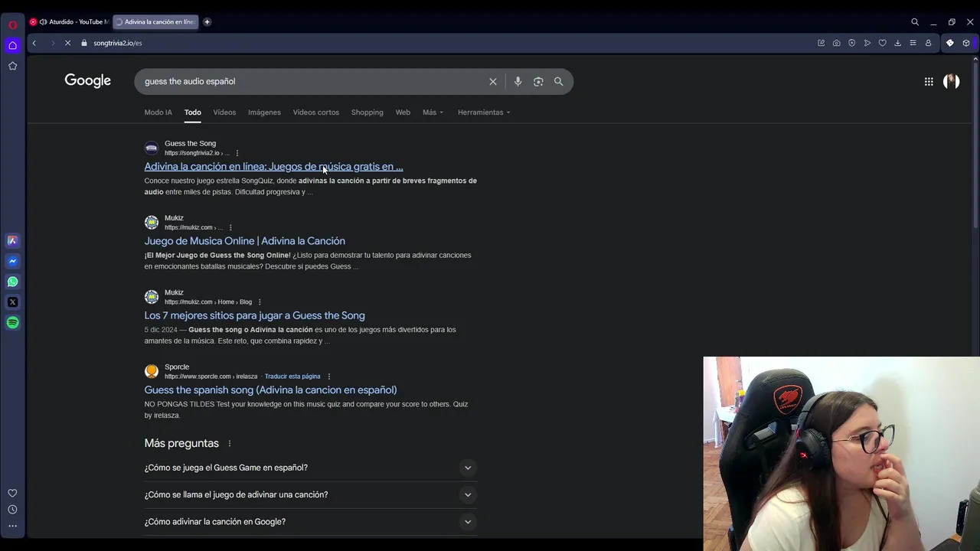Clear the Google search box with X

pyautogui.click(x=493, y=81)
